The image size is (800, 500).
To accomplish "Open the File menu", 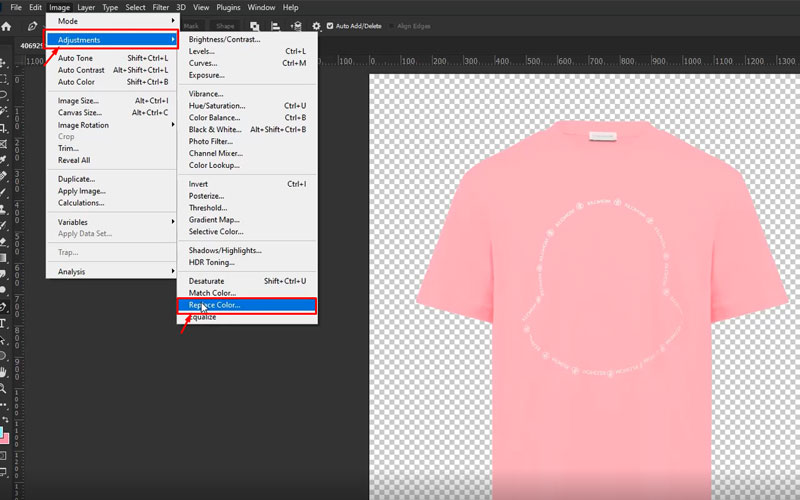I will tap(16, 7).
